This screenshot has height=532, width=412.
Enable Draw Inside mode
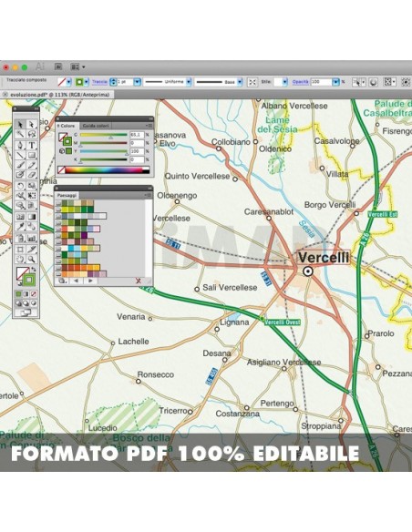coord(34,303)
